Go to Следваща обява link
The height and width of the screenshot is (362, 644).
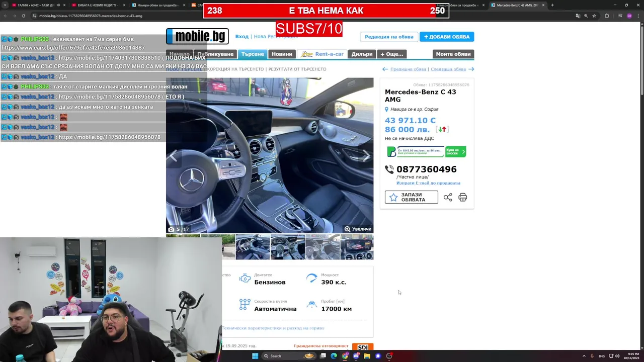pos(448,69)
